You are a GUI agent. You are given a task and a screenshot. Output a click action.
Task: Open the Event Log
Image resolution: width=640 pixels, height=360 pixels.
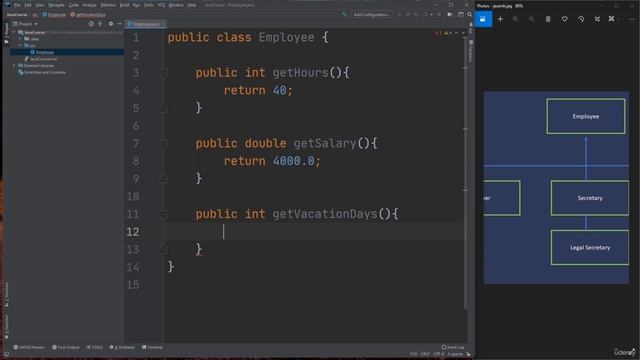(x=453, y=347)
